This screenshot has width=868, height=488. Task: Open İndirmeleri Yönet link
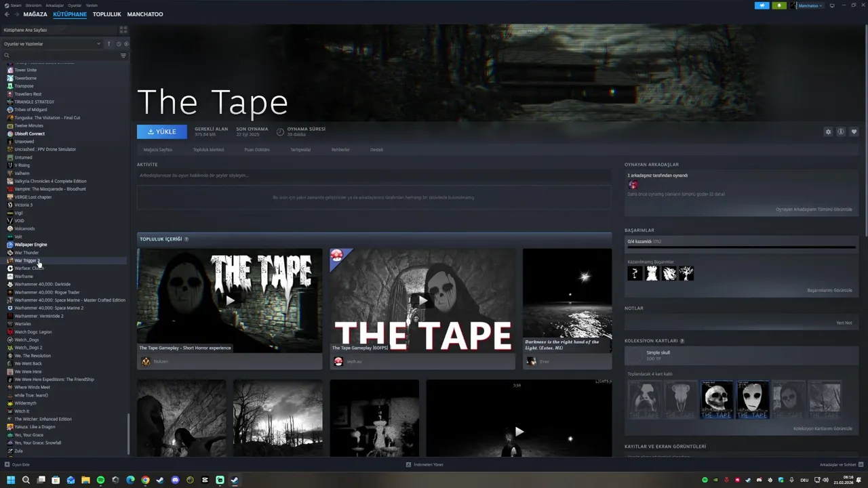click(x=425, y=464)
